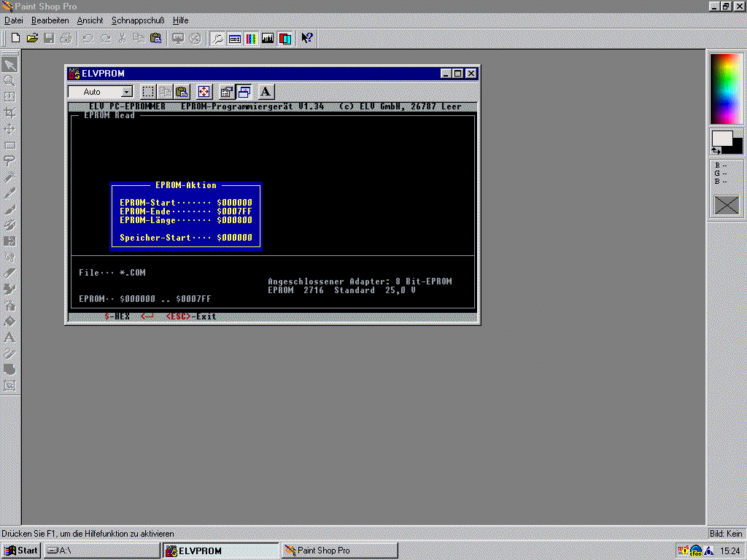Image resolution: width=747 pixels, height=560 pixels.
Task: Expand the Auto font size dropdown in ELVPROM
Action: coord(127,92)
